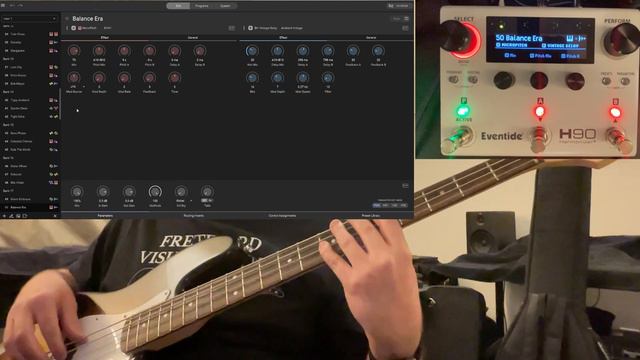Screen dimensions: 640x360
Task: Open the connected device indicator at top-right
Action: (x=398, y=6)
